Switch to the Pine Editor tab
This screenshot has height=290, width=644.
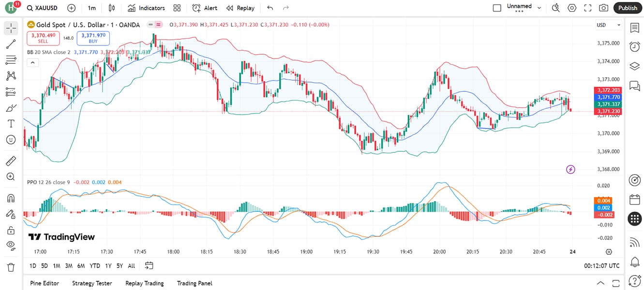click(45, 283)
